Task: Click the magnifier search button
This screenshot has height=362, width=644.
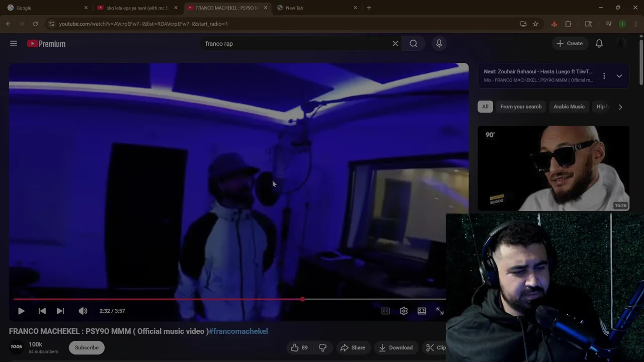Action: click(414, 44)
